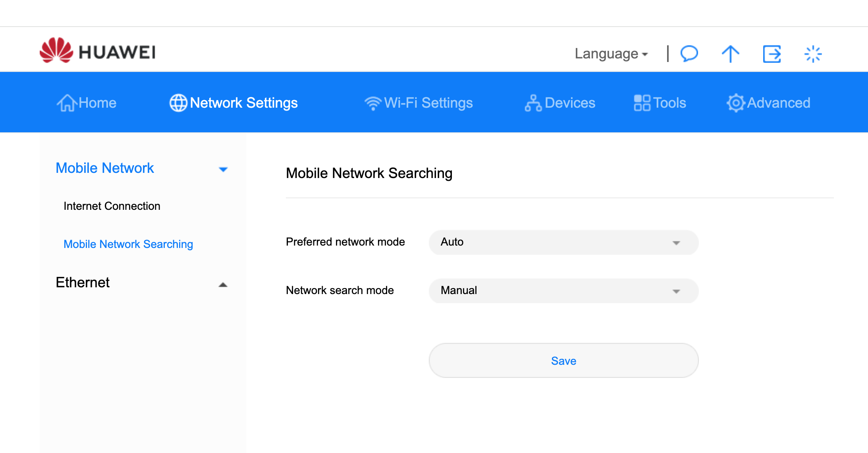Open the Language dropdown
The height and width of the screenshot is (453, 868).
click(x=611, y=54)
